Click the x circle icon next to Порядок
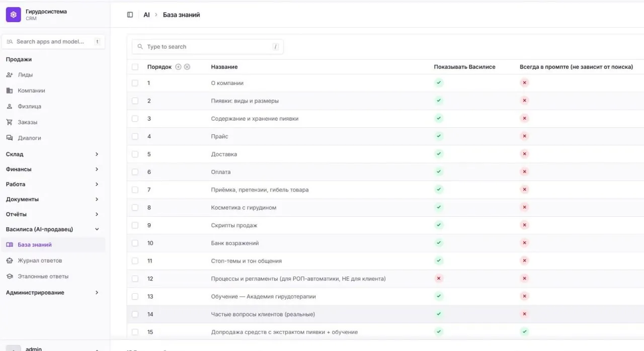Image resolution: width=644 pixels, height=351 pixels. click(187, 67)
